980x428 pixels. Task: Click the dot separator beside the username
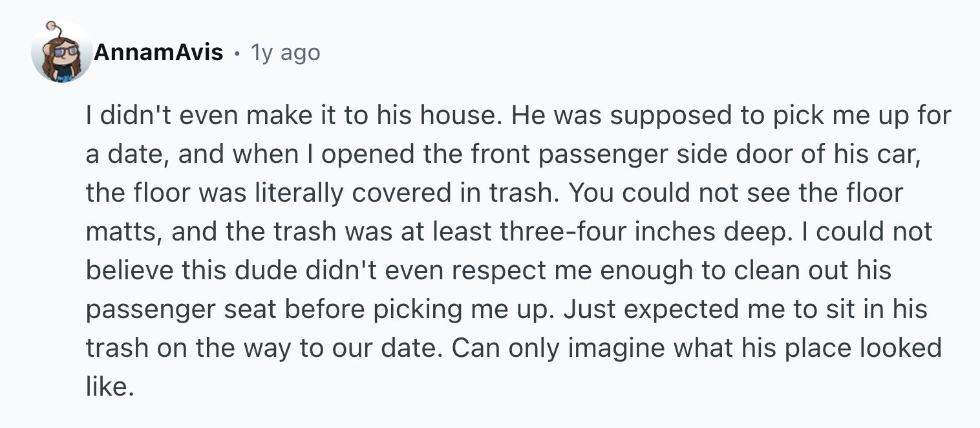(237, 54)
